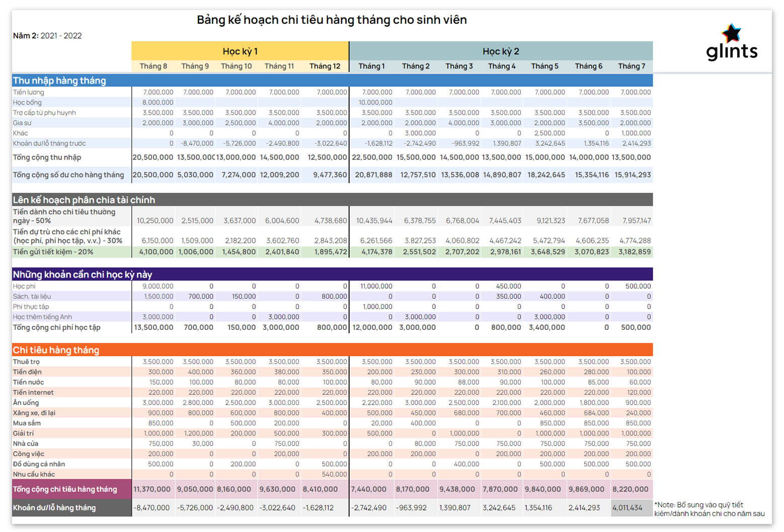The height and width of the screenshot is (532, 784).
Task: Select the Học bổng row label
Action: 28,103
